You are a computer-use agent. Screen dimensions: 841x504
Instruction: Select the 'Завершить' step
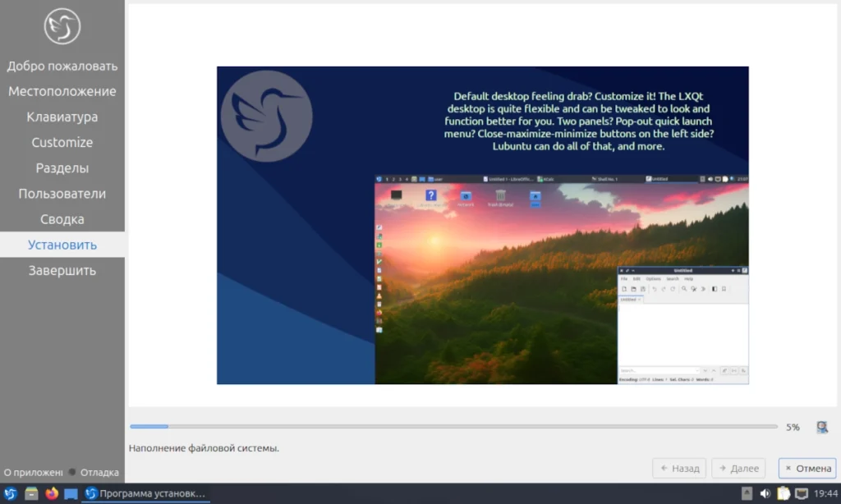[62, 271]
